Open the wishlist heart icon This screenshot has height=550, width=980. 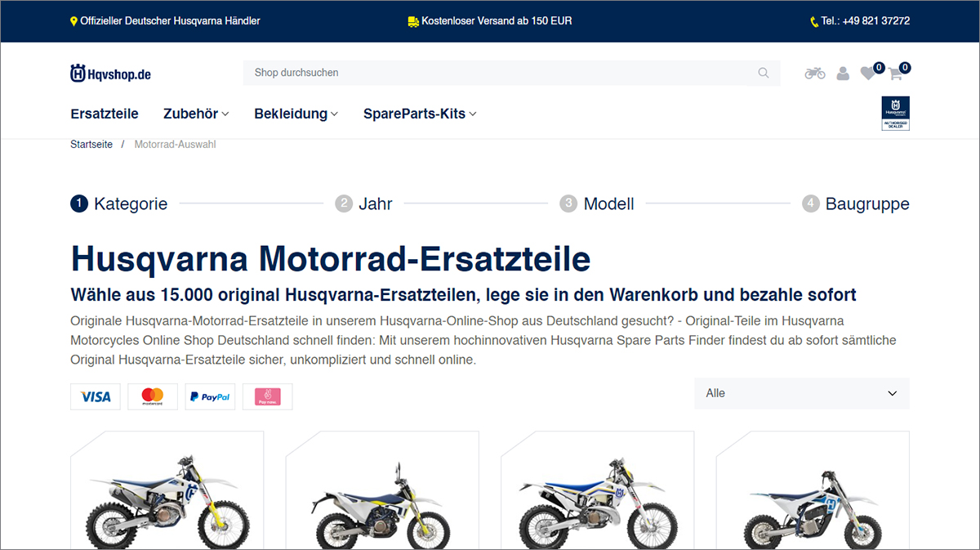[867, 74]
